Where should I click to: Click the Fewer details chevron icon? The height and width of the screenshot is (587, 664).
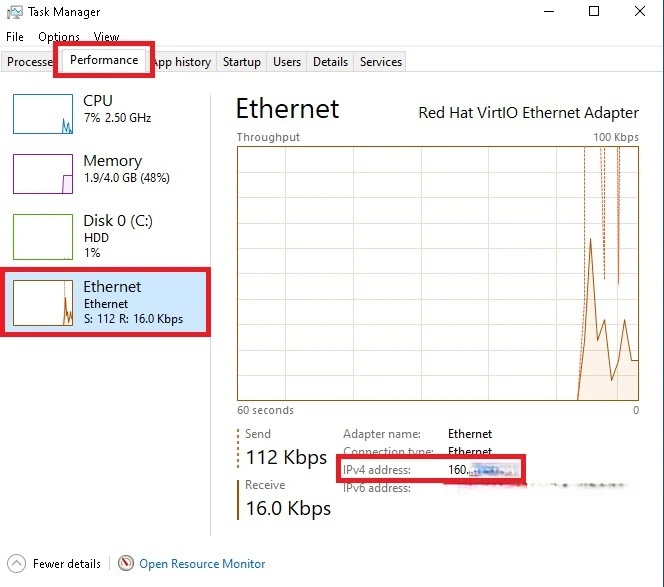coord(17,564)
